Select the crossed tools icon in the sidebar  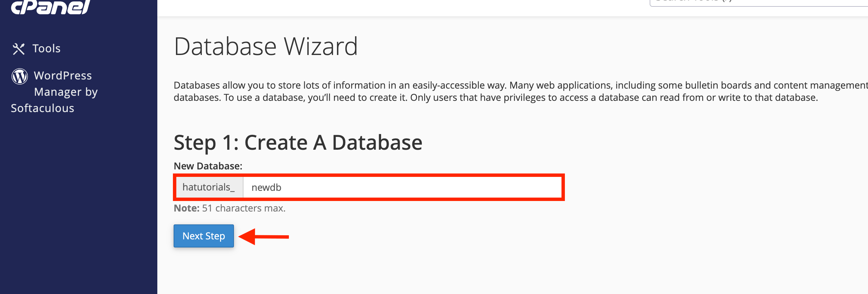19,48
